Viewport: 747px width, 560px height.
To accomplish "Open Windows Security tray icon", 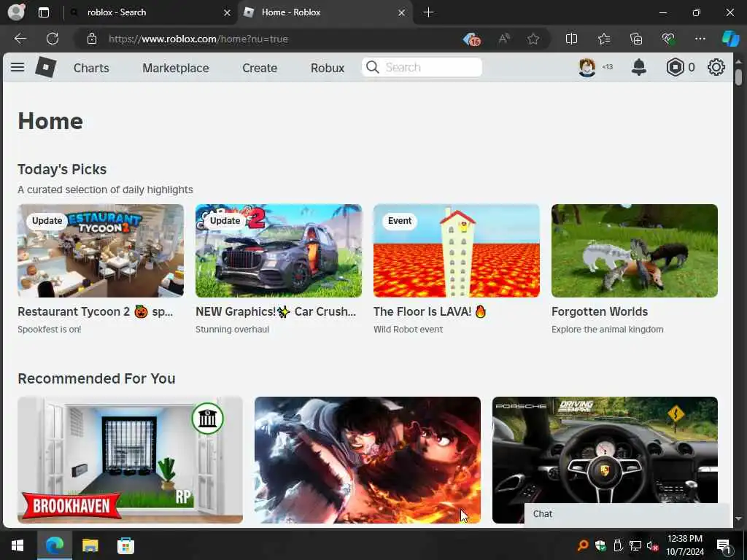I will pyautogui.click(x=600, y=545).
